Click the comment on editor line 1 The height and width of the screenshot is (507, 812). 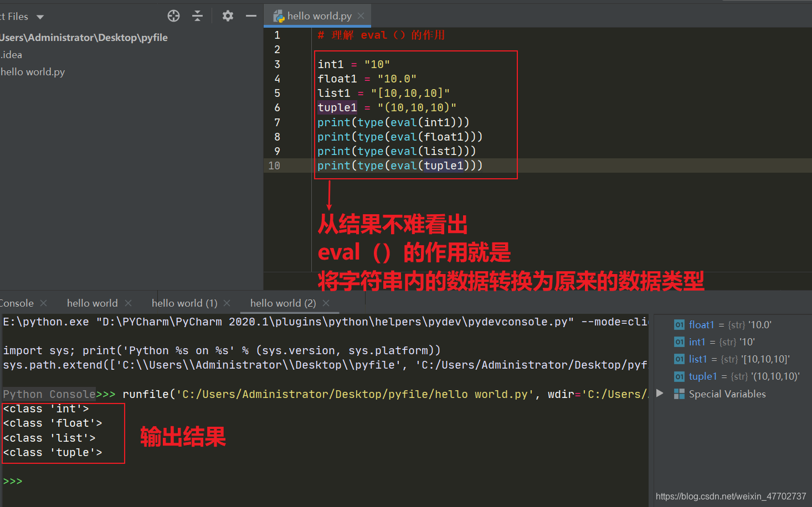(381, 35)
